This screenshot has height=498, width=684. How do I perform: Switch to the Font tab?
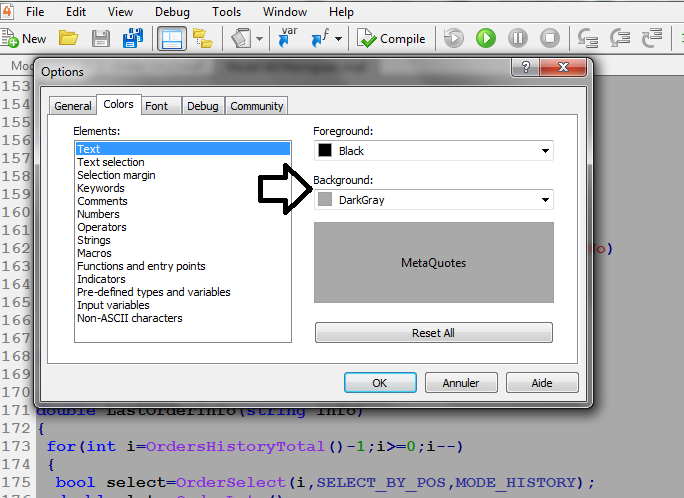pos(156,106)
